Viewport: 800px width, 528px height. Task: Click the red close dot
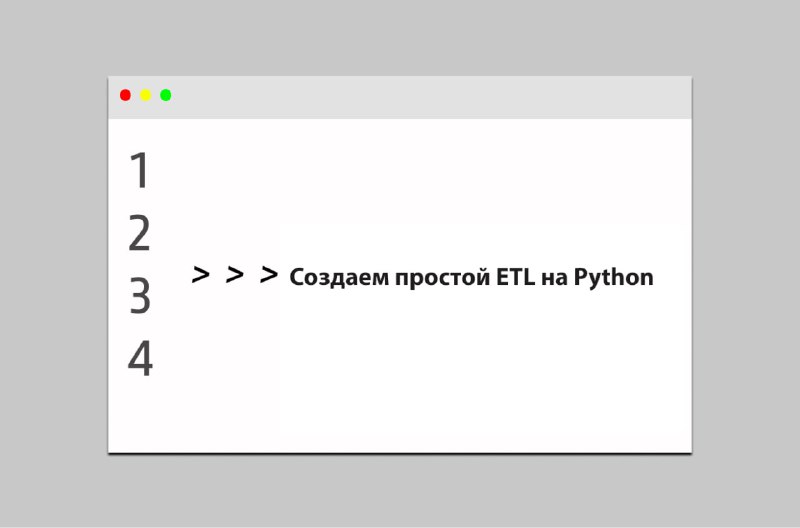pyautogui.click(x=125, y=95)
